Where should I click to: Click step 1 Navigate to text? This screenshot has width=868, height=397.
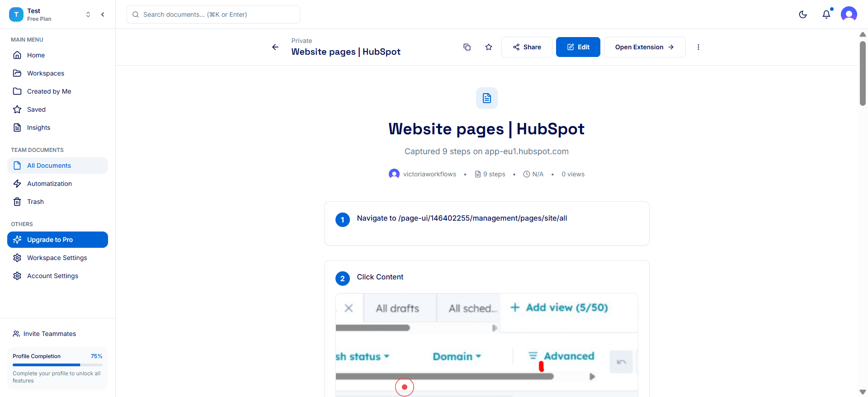[462, 218]
